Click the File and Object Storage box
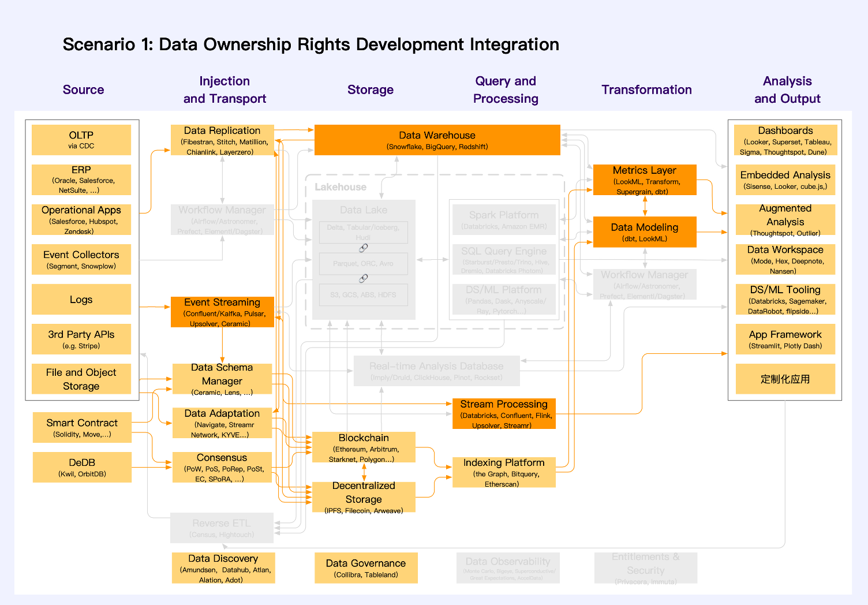The image size is (868, 605). tap(81, 379)
